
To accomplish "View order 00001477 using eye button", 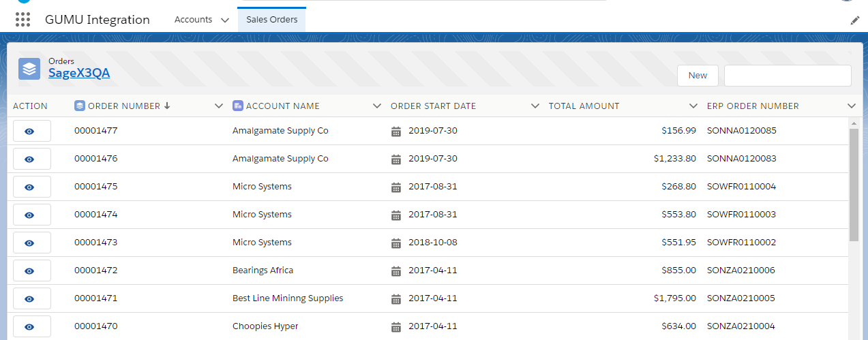I will [x=31, y=131].
